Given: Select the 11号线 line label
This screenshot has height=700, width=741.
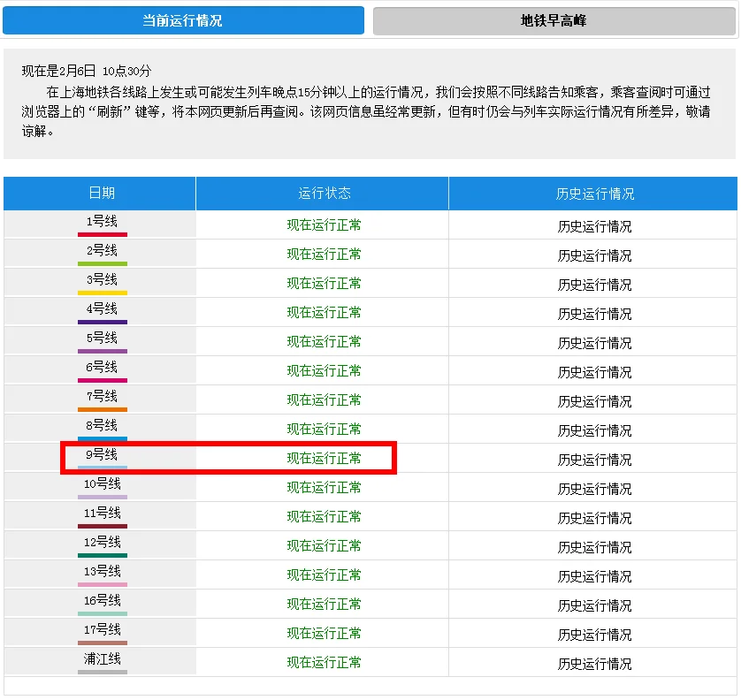Looking at the screenshot, I should pyautogui.click(x=101, y=514).
